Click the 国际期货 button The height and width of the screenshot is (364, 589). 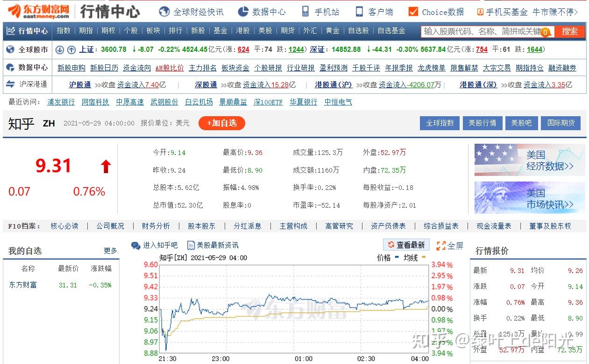click(561, 123)
